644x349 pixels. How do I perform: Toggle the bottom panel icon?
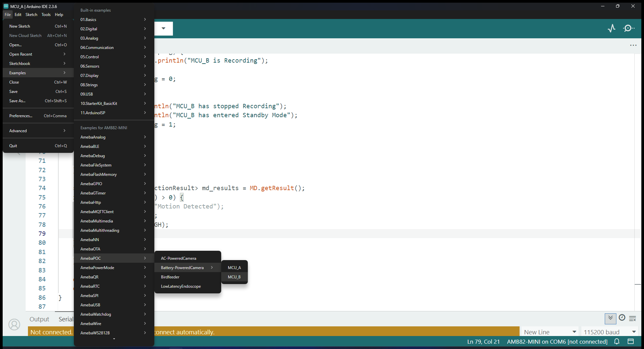[631, 341]
